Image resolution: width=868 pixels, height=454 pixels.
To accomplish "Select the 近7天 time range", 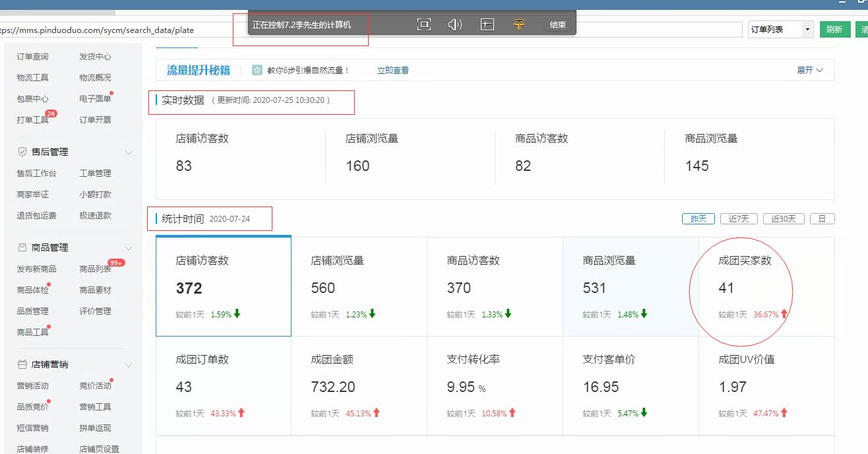I will click(x=739, y=218).
